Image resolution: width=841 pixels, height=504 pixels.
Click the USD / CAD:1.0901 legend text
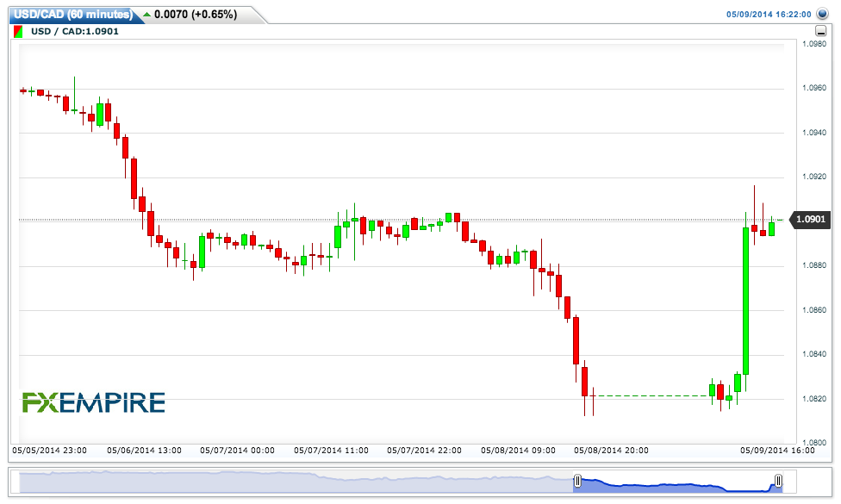(x=75, y=31)
